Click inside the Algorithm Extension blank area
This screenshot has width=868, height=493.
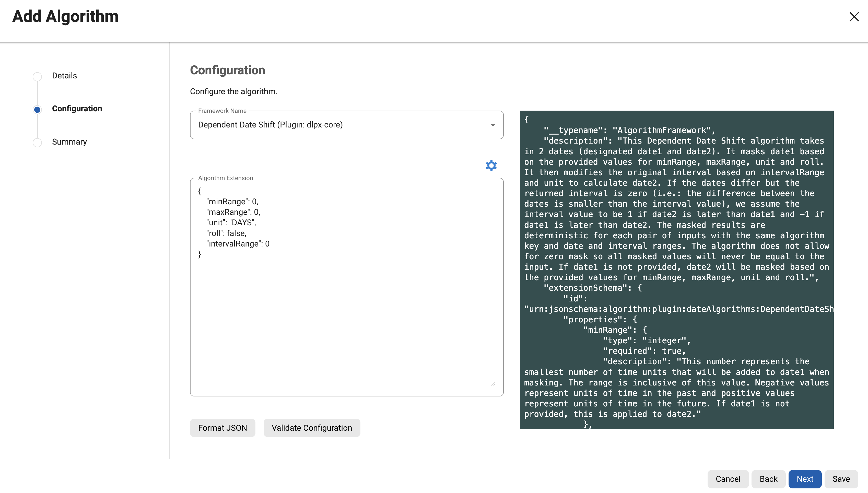pyautogui.click(x=345, y=322)
